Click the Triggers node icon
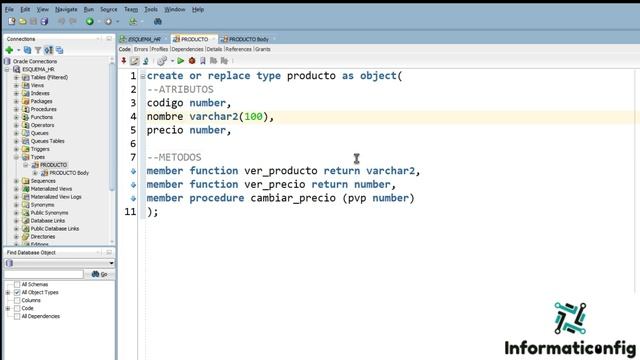640x360 pixels. click(26, 149)
